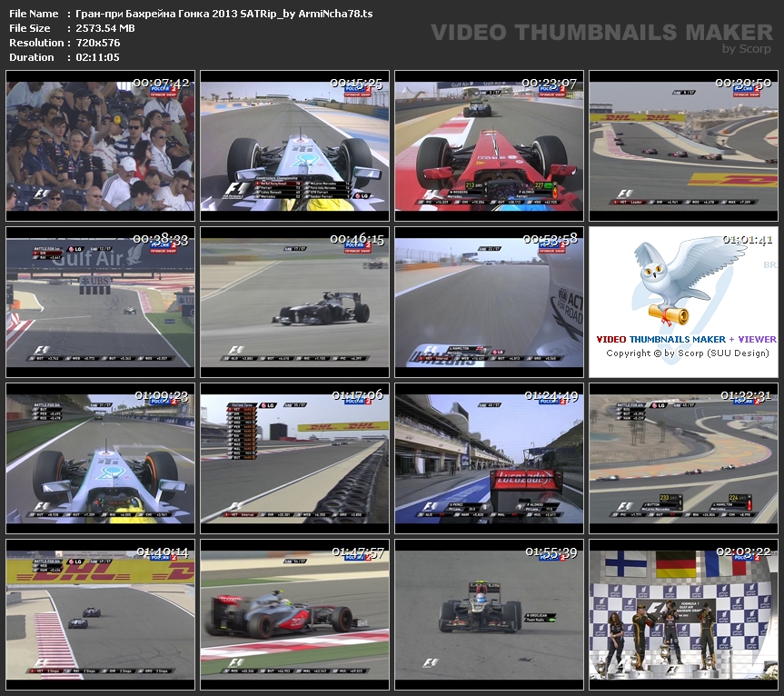The height and width of the screenshot is (696, 784).
Task: Click the Copyright by Scorp (SUU Design) text
Action: point(687,353)
